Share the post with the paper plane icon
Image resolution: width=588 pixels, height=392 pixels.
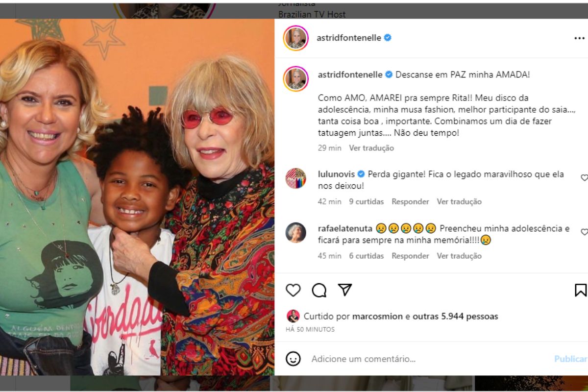[x=345, y=290]
